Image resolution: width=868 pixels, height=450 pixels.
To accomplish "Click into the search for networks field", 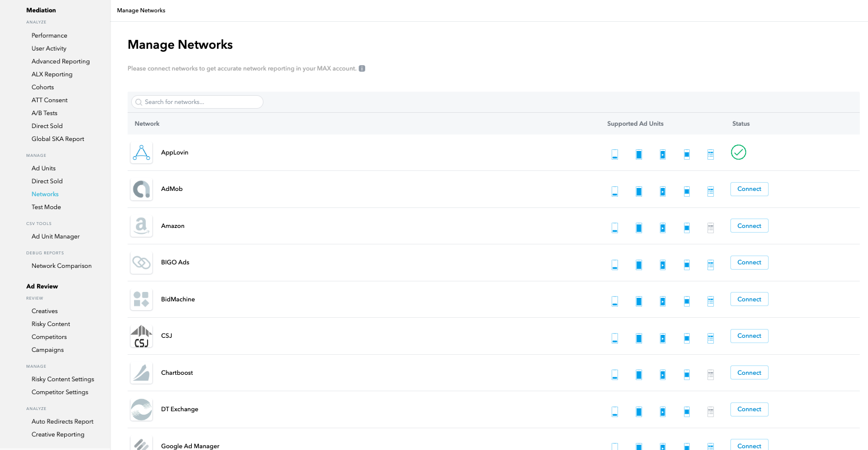I will (x=197, y=102).
